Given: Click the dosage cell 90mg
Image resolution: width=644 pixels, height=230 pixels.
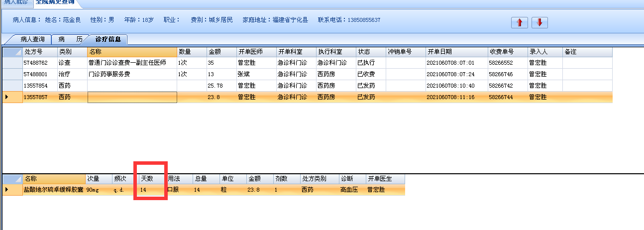Looking at the screenshot, I should click(x=99, y=190).
